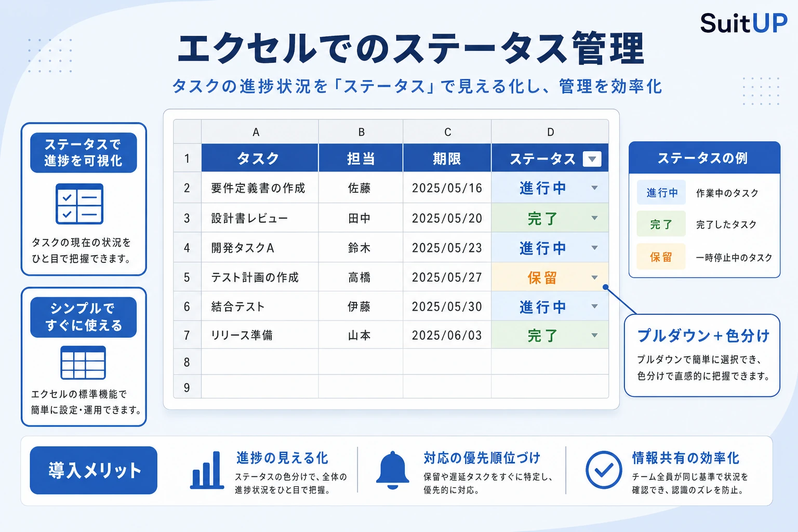Open status dropdown arrow for 結合テスト row
This screenshot has height=532, width=798.
click(594, 307)
